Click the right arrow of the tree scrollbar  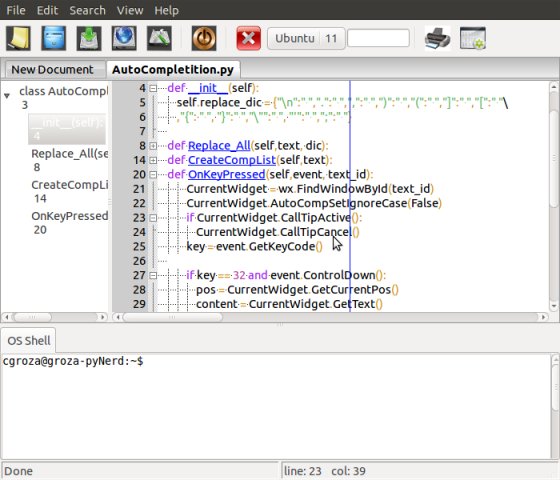(102, 317)
